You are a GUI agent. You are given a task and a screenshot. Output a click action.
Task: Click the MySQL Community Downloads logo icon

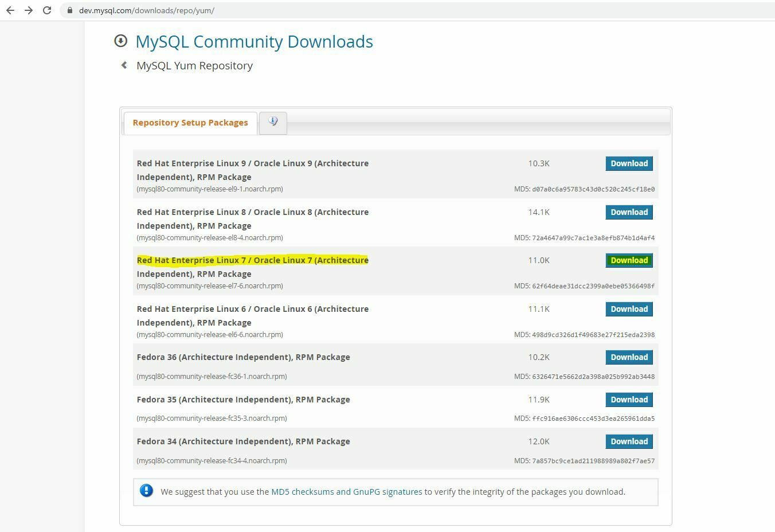120,41
